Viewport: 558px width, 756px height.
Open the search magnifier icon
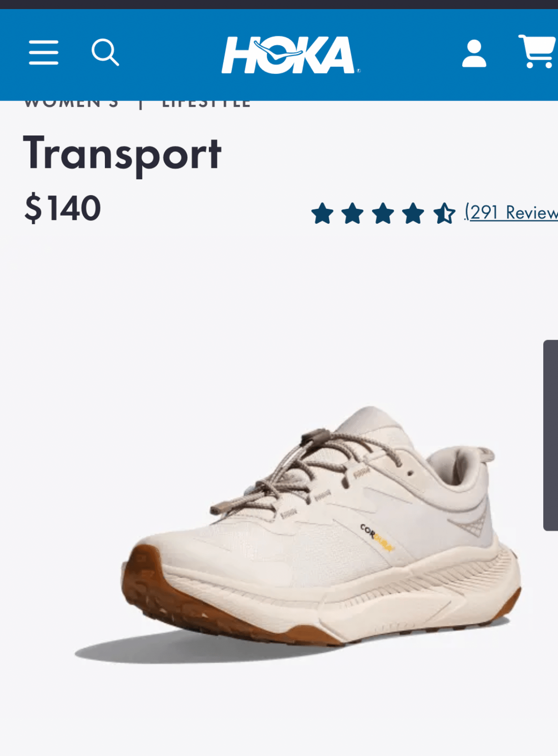[x=105, y=52]
